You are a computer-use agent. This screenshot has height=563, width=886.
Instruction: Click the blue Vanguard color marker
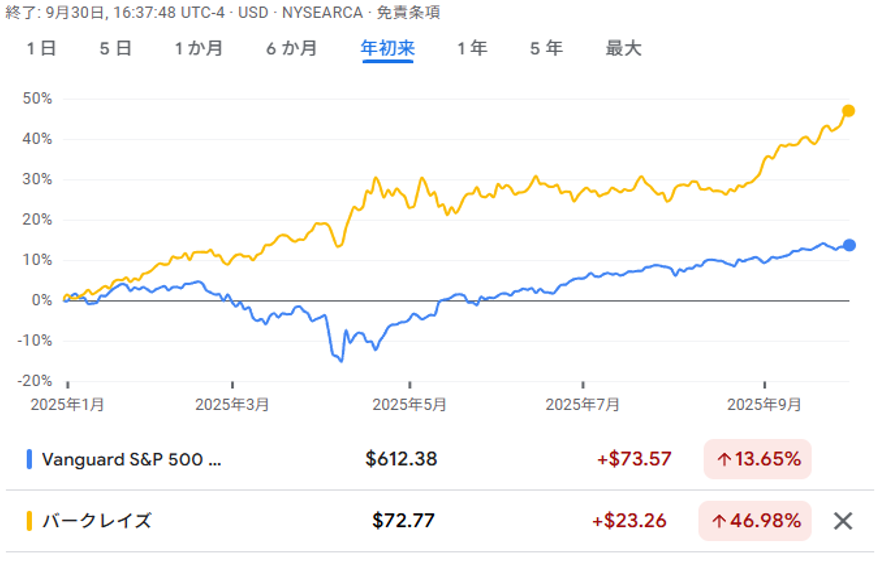(x=29, y=459)
